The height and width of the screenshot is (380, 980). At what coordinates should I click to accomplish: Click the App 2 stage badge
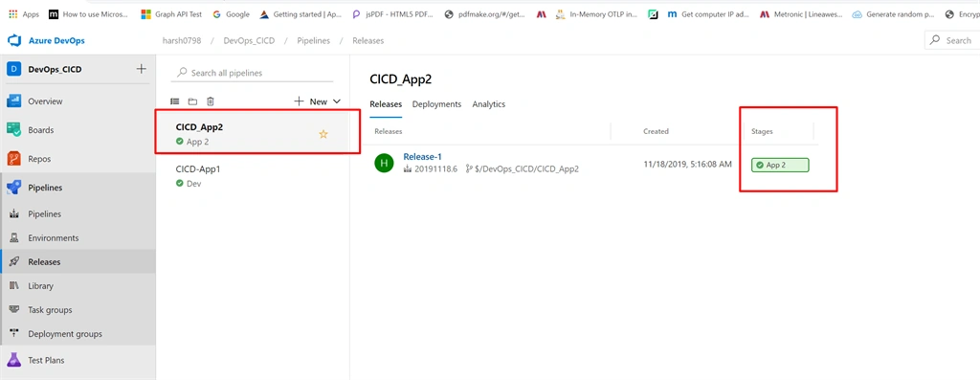click(x=780, y=165)
